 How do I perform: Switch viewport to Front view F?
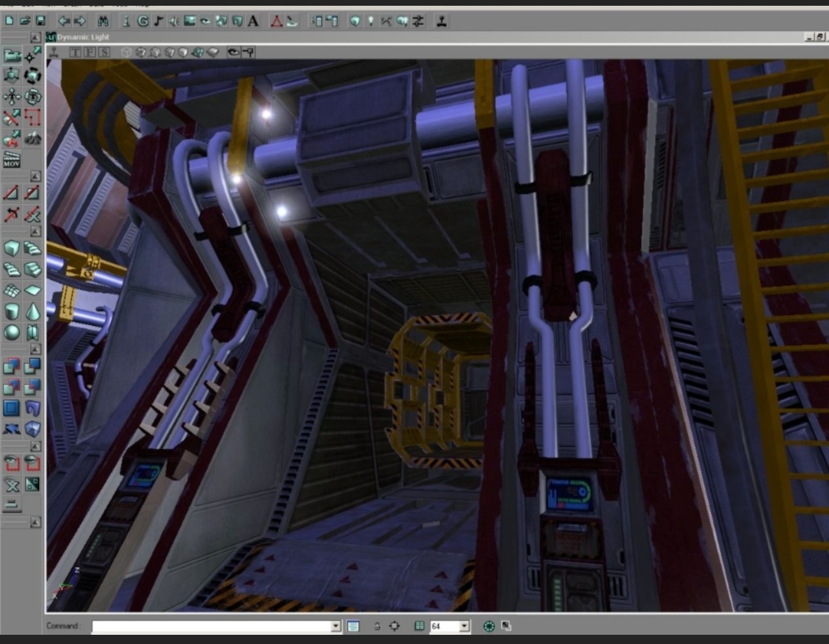point(90,52)
